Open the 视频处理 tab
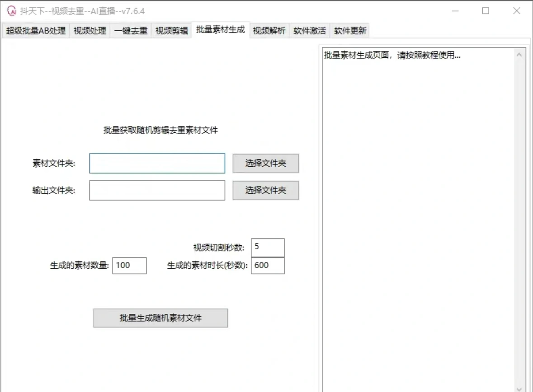The width and height of the screenshot is (533, 392). 90,31
